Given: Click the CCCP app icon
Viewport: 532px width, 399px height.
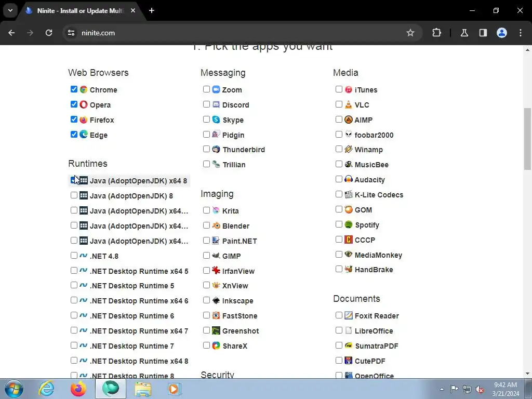Looking at the screenshot, I should click(x=349, y=240).
